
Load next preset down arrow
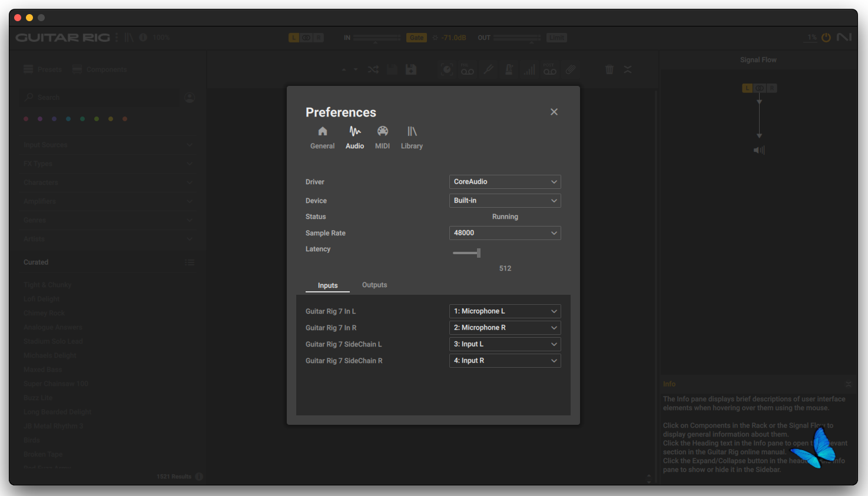click(x=356, y=69)
